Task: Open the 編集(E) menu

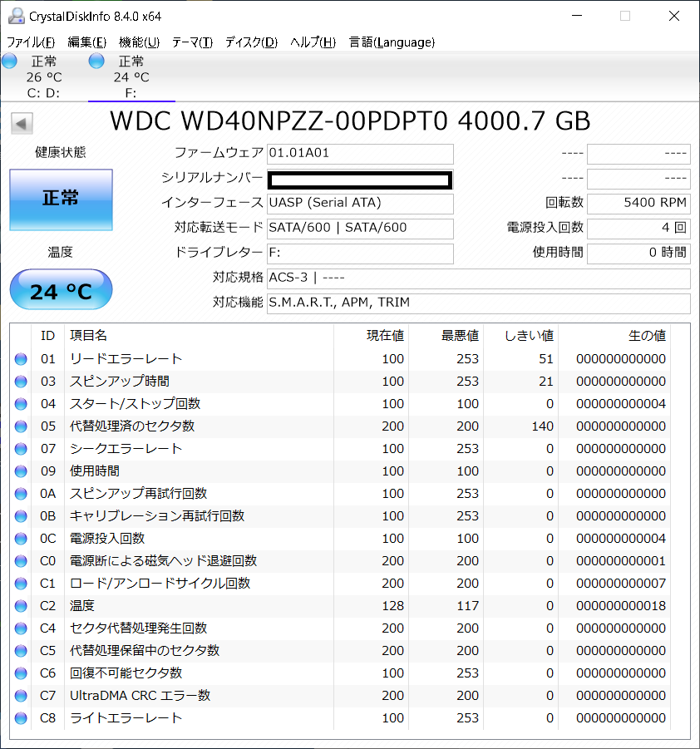Action: pos(87,42)
